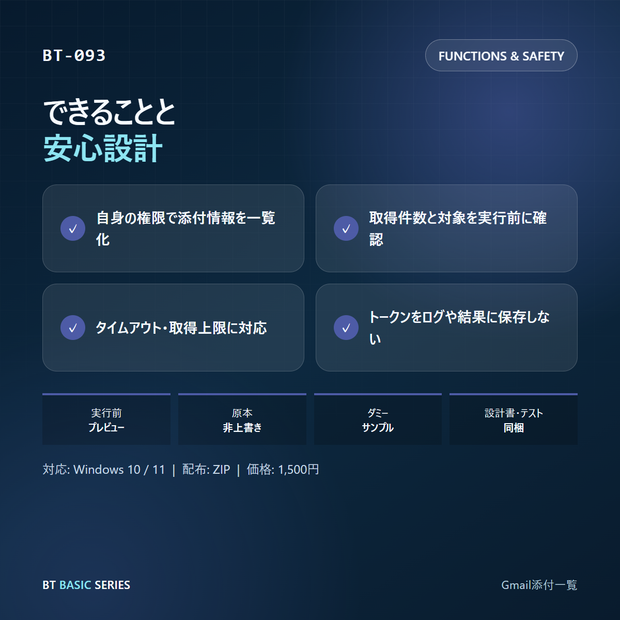Image resolution: width=620 pixels, height=620 pixels.
Task: Click the checkmark icon beside タイムアウト・取得上限に対応
Action: [x=73, y=327]
